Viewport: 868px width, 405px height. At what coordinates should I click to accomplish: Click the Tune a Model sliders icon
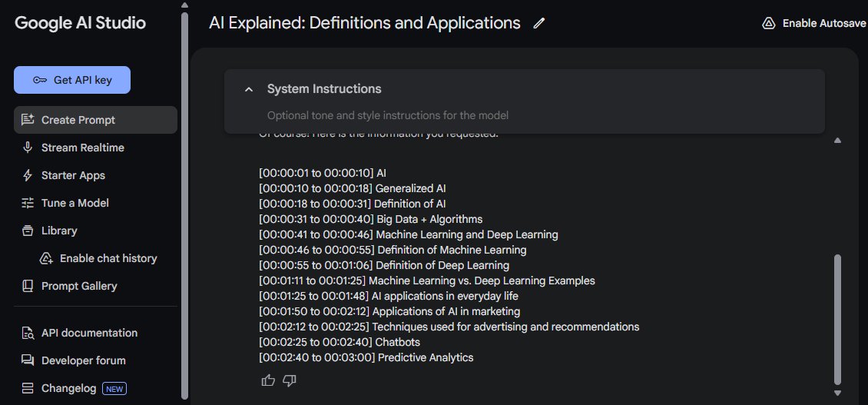[28, 203]
